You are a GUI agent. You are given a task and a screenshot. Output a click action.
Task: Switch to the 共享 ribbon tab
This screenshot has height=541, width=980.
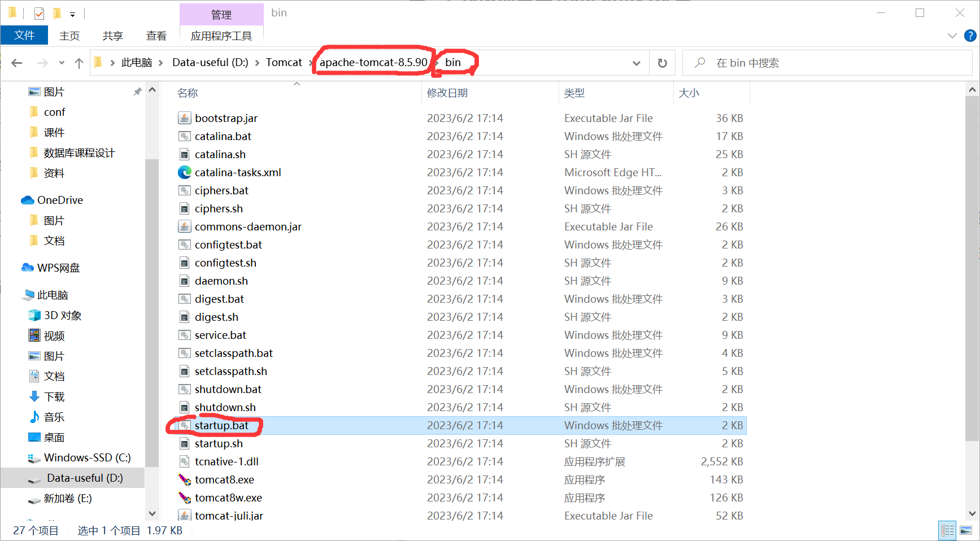(x=113, y=36)
